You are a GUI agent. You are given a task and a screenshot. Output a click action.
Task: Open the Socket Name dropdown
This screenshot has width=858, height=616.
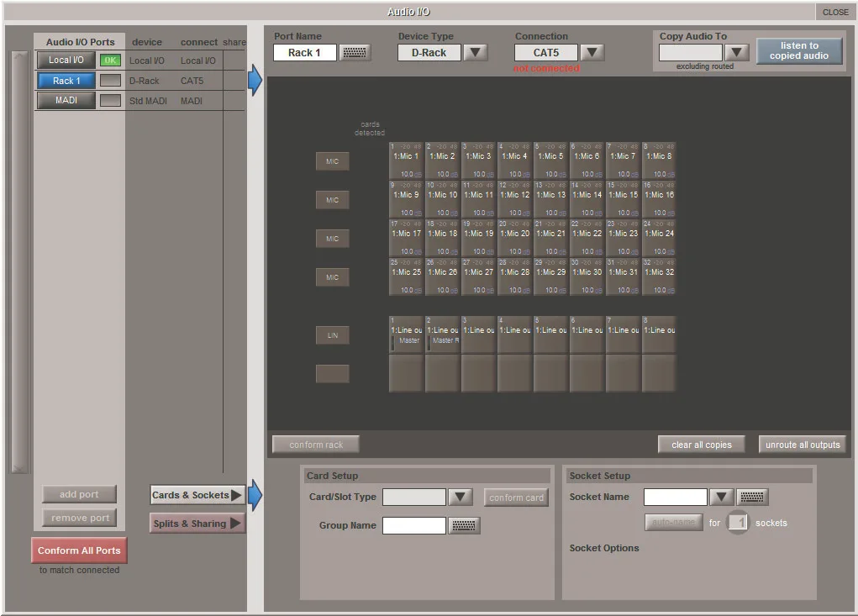[x=721, y=497]
